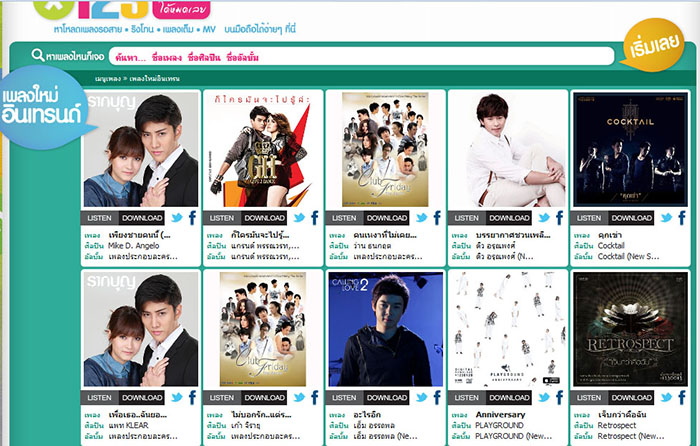Tweet the GH album song
700x446 pixels.
click(x=300, y=218)
